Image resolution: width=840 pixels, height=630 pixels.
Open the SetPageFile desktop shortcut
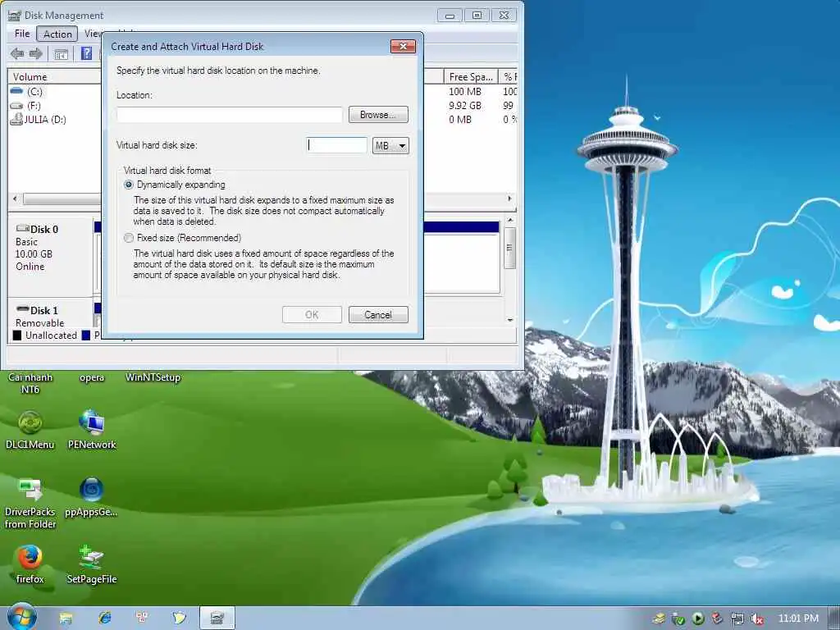click(92, 564)
